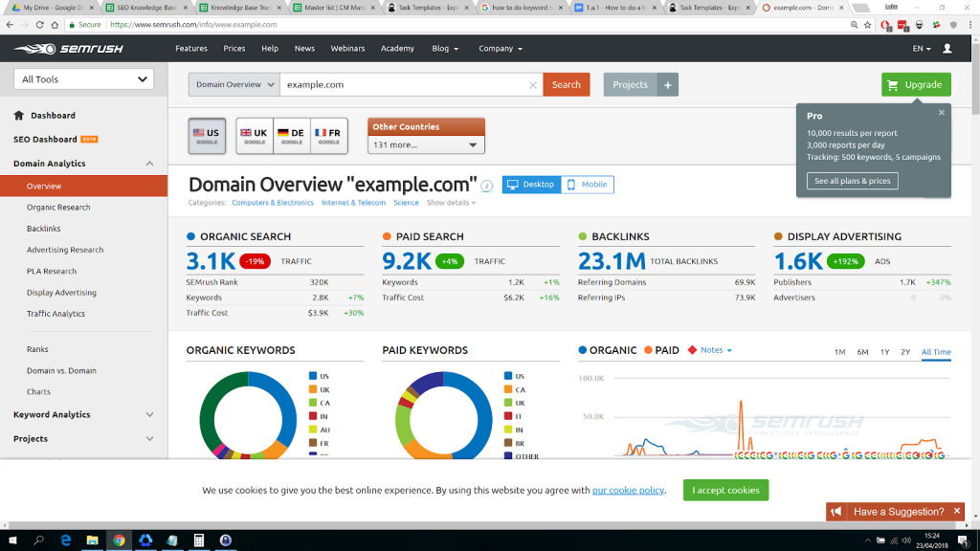Open the All Tools dropdown
The image size is (980, 551).
(84, 79)
